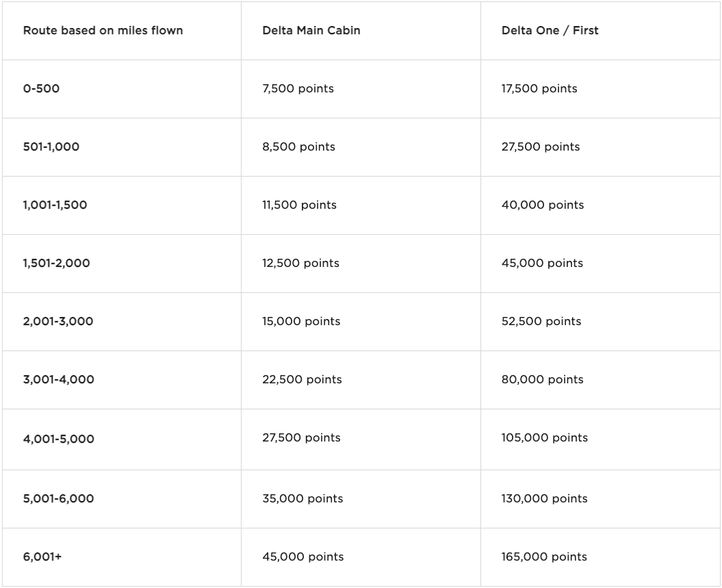Click the 1,001-1,500 route cell
Viewport: 722px width, 588px height.
point(55,205)
